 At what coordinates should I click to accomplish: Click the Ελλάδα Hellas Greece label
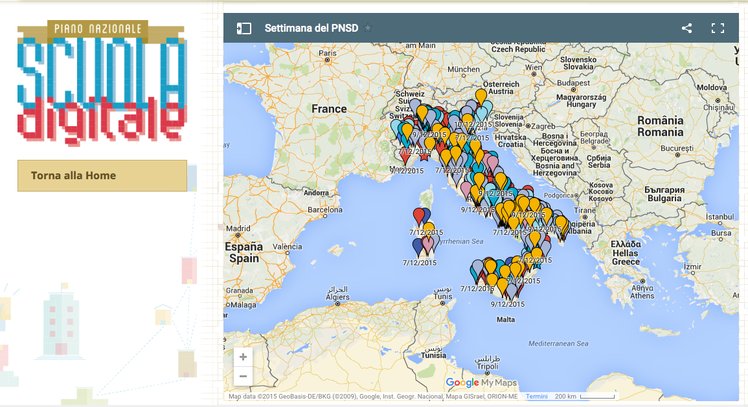[626, 253]
